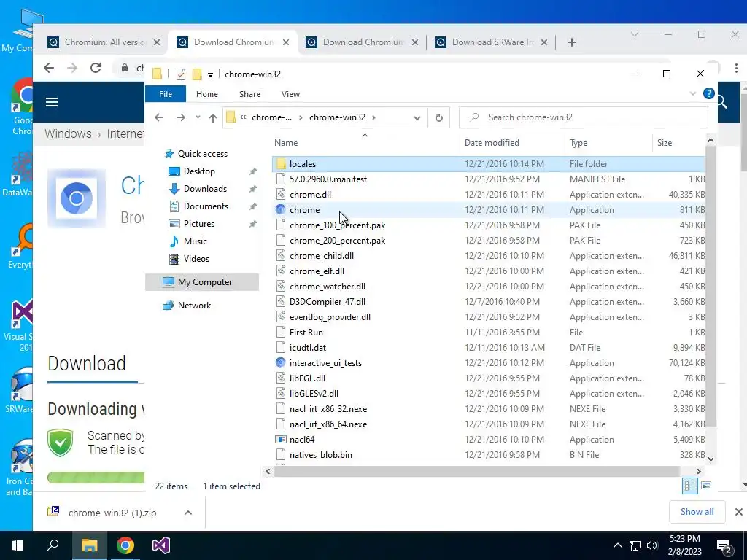Open a new Chrome tab

point(572,42)
